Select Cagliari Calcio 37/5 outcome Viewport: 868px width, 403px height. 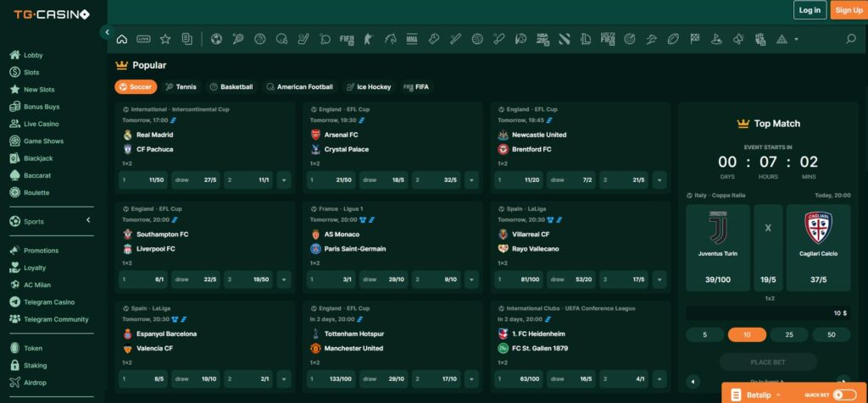coord(818,248)
